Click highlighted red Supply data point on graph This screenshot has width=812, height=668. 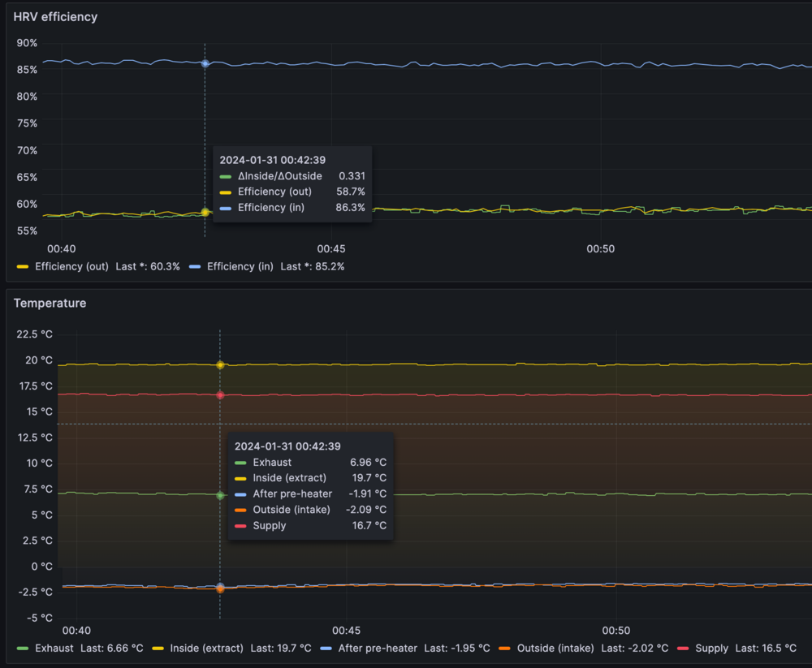pyautogui.click(x=220, y=395)
